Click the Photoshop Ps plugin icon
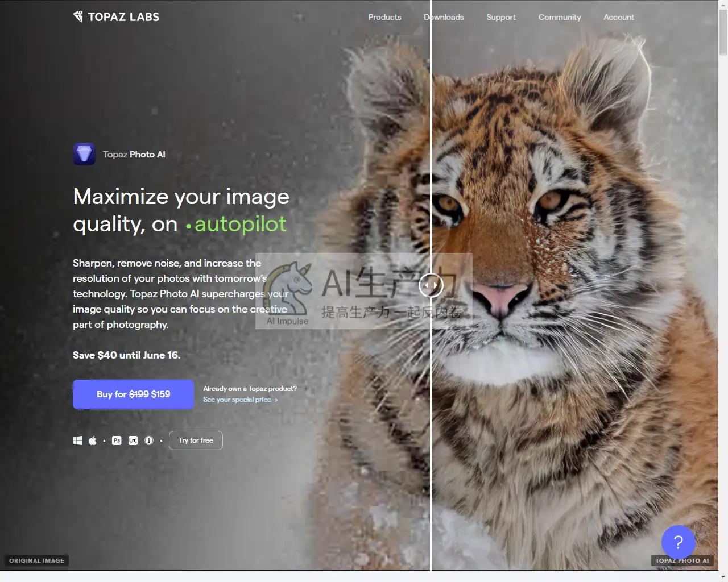Viewport: 728px width, 582px height. click(x=117, y=440)
